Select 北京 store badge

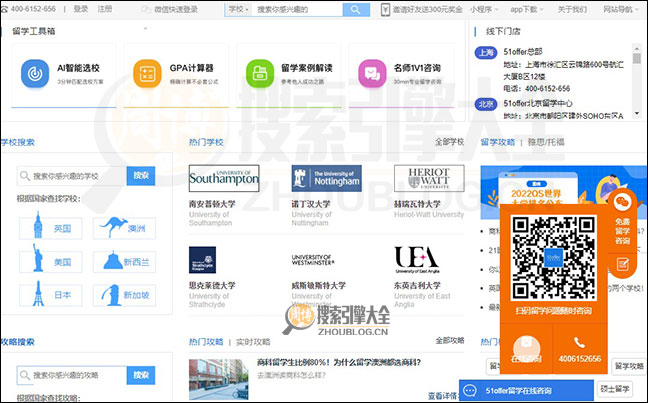tap(486, 104)
